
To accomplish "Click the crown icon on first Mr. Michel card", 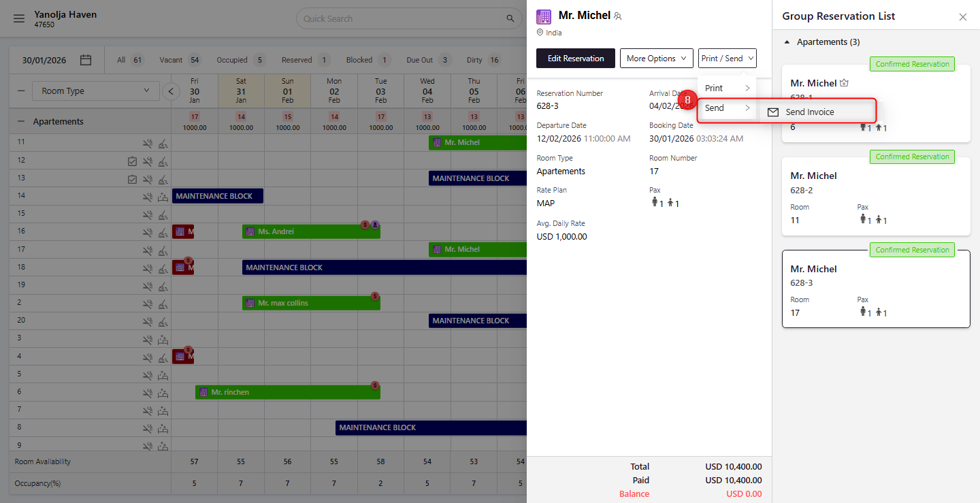I will click(845, 83).
